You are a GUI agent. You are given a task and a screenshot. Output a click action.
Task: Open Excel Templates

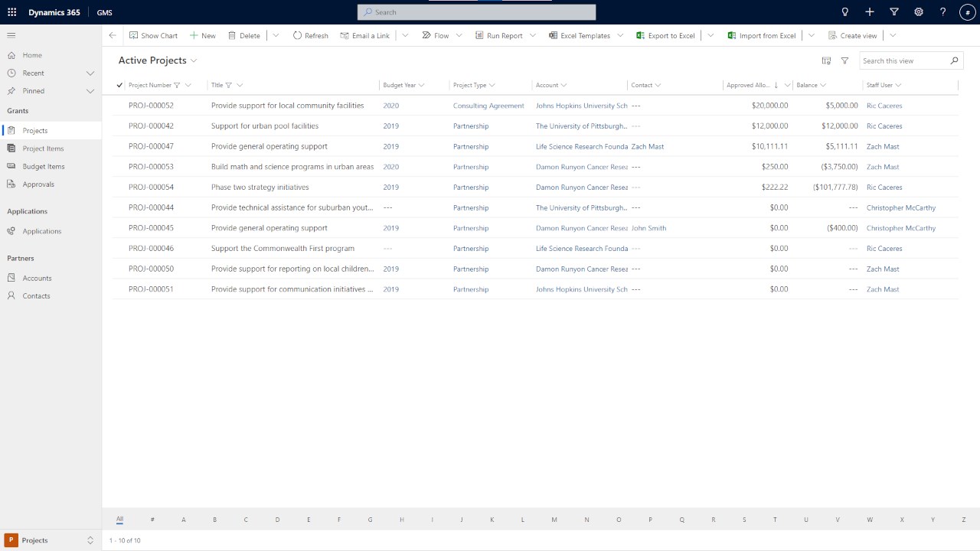pos(580,35)
